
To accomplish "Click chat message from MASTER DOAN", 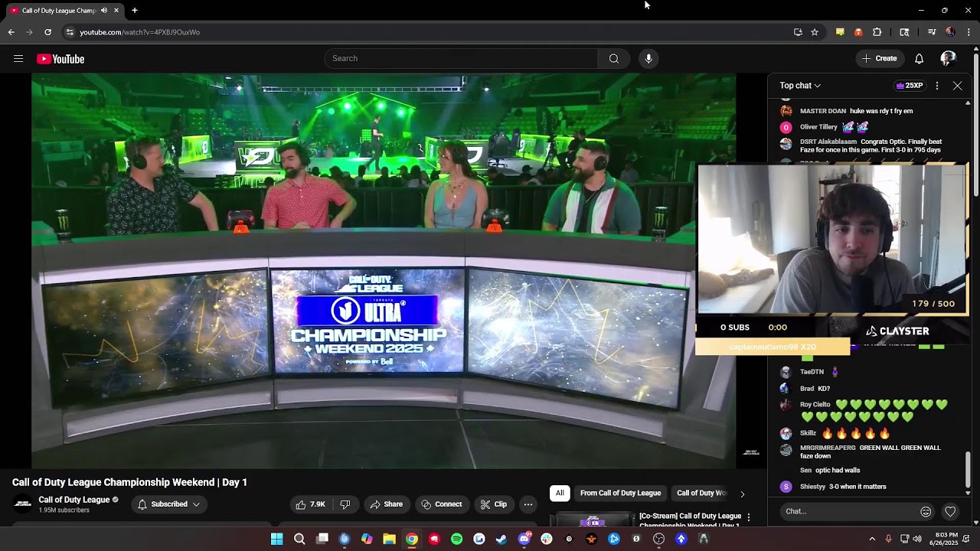I will 856,111.
